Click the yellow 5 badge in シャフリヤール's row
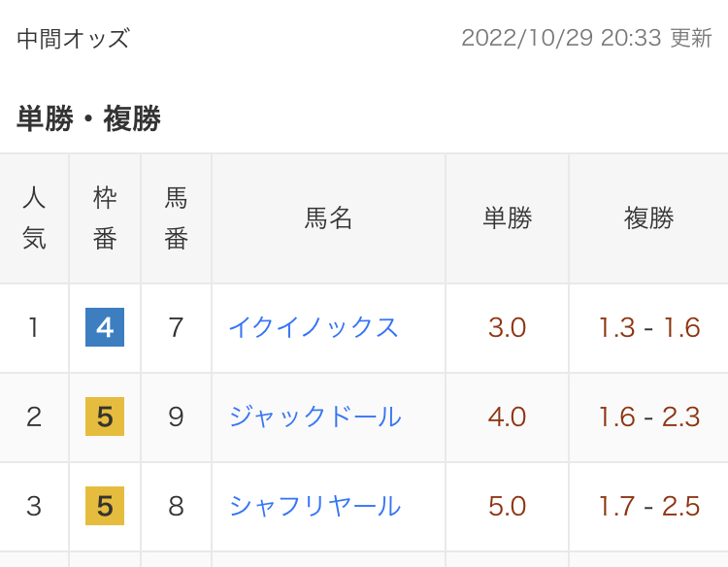The height and width of the screenshot is (567, 728). click(105, 506)
